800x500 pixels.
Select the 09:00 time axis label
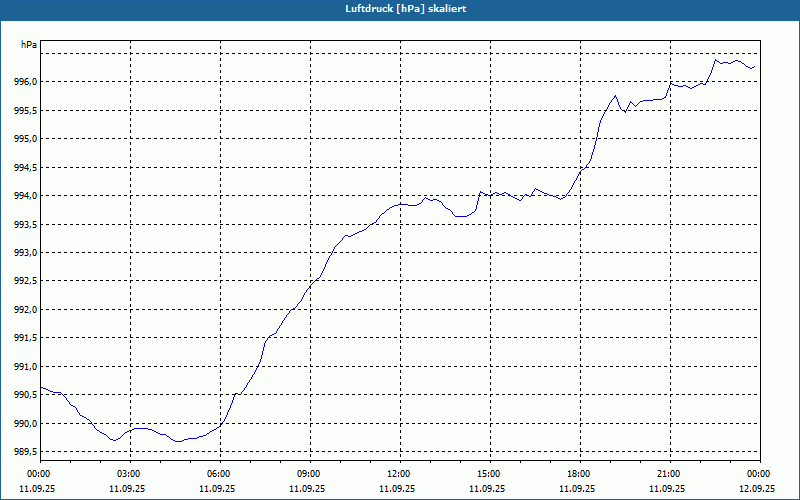[310, 474]
